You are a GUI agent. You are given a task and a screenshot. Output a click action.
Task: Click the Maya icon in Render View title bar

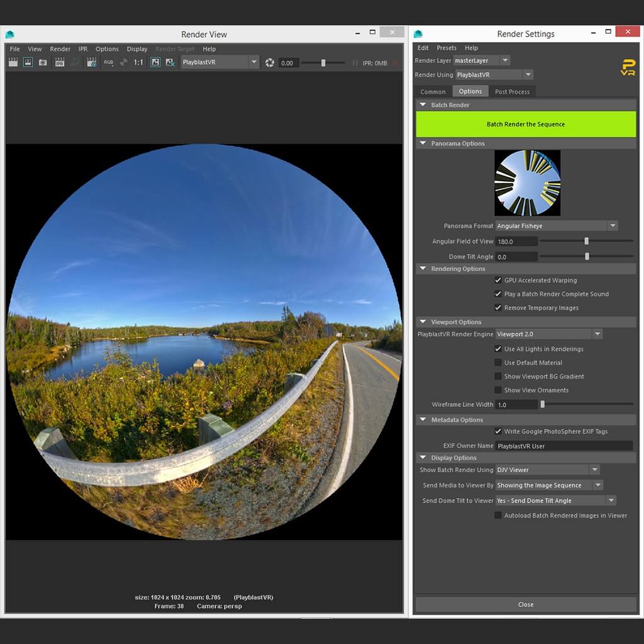click(10, 35)
